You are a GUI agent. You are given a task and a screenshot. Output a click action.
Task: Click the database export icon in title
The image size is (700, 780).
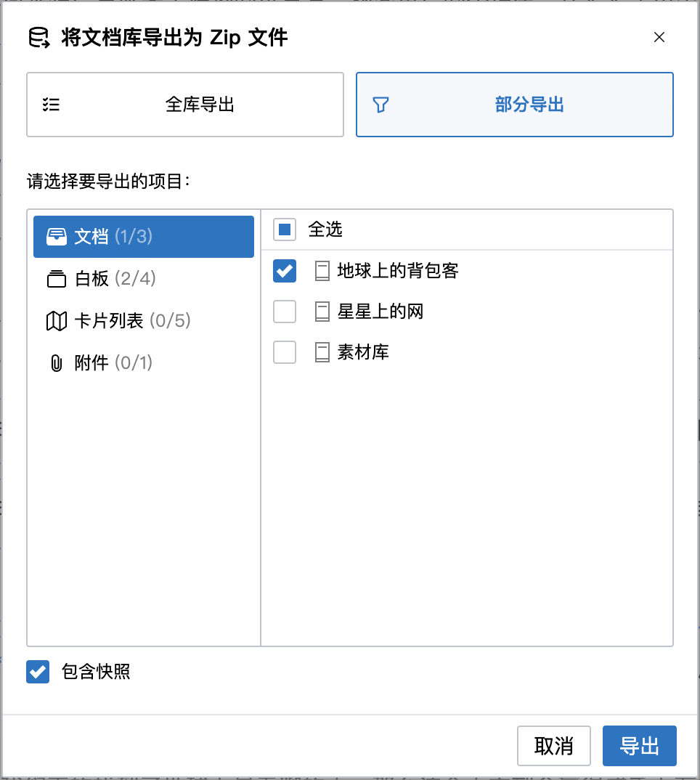pyautogui.click(x=39, y=38)
